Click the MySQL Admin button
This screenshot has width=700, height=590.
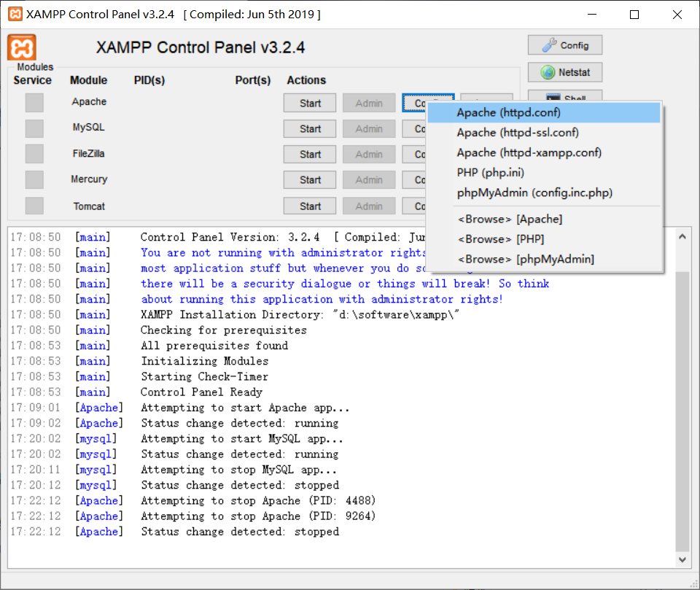[x=369, y=128]
